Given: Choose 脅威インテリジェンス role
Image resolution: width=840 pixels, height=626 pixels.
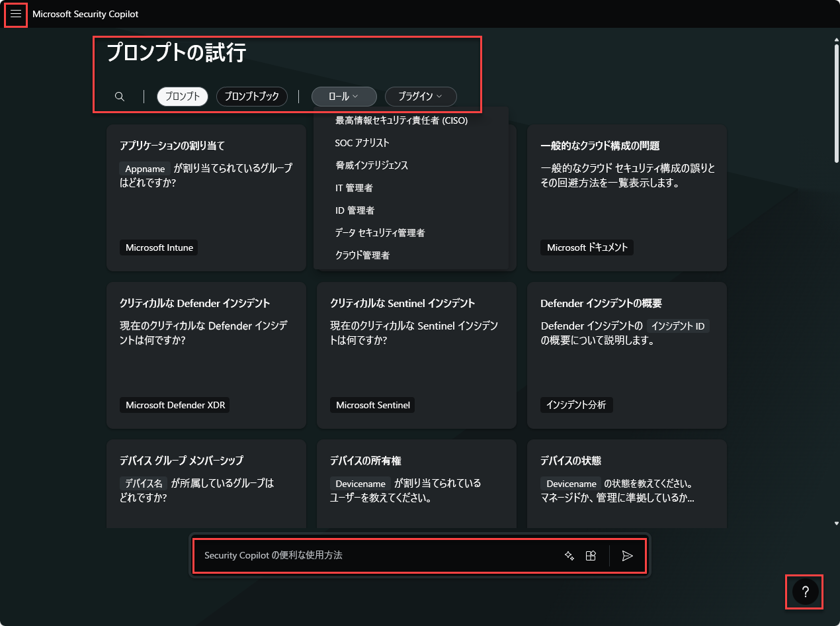Looking at the screenshot, I should click(372, 165).
